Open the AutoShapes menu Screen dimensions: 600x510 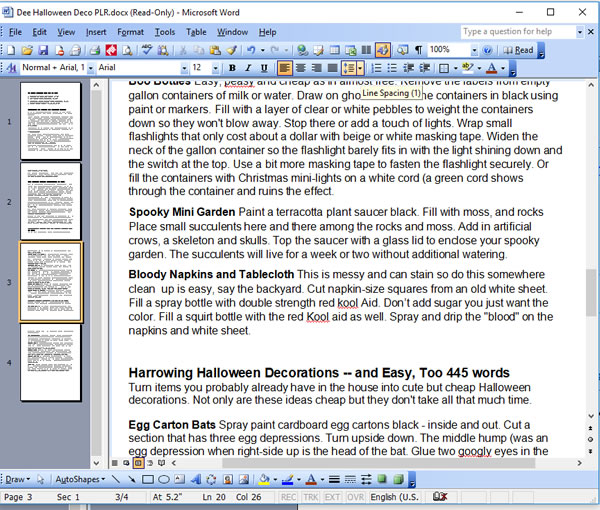tap(80, 479)
